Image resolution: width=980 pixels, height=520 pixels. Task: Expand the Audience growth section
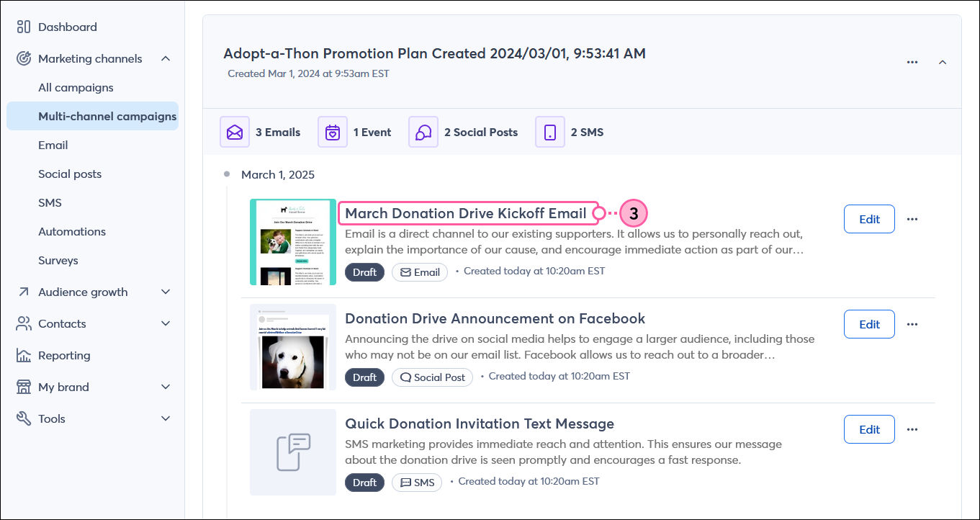tap(166, 292)
